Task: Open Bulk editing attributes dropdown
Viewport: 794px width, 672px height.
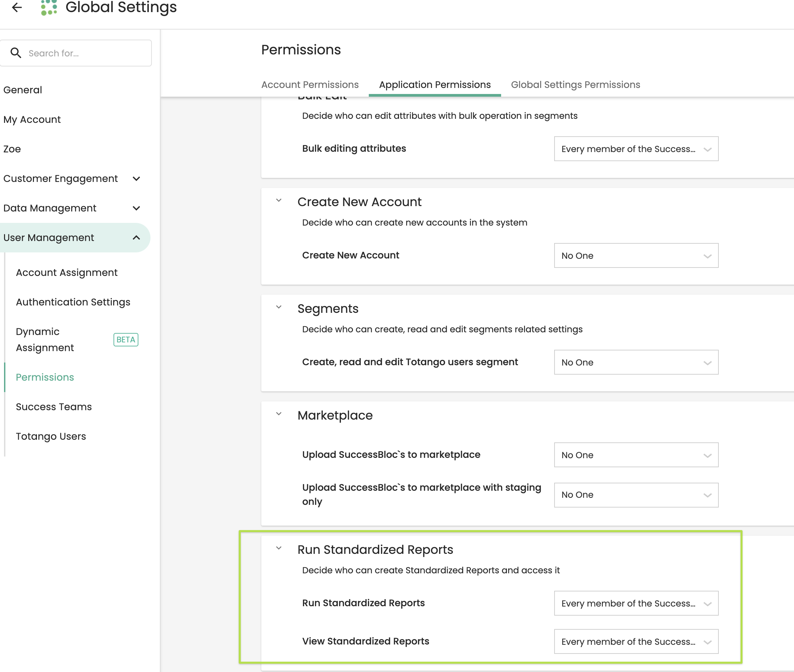Action: point(636,149)
